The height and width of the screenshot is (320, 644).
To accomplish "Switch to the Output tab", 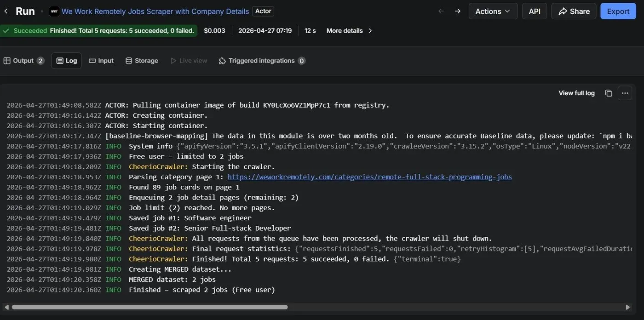I will point(24,61).
